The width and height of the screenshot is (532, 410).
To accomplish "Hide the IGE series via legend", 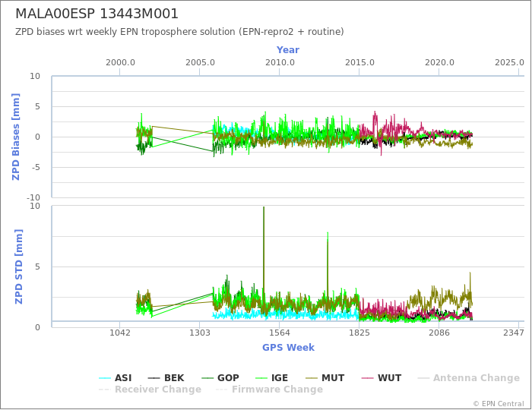I will click(271, 378).
